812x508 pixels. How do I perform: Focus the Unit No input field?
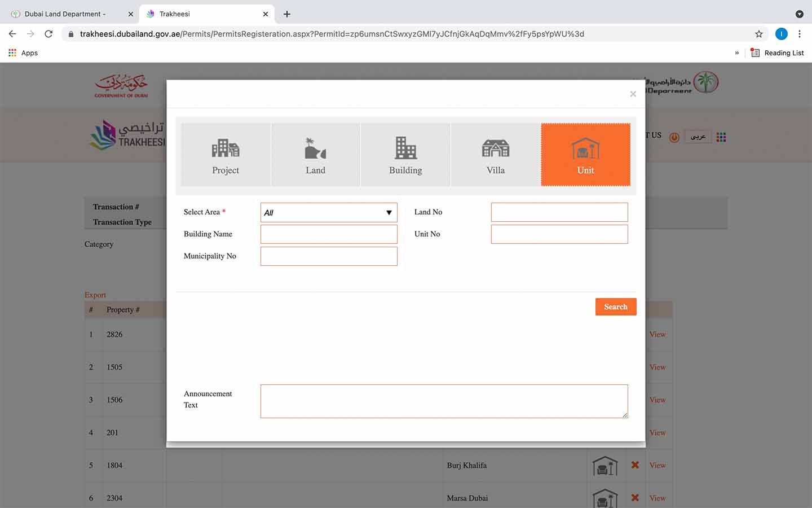click(559, 234)
